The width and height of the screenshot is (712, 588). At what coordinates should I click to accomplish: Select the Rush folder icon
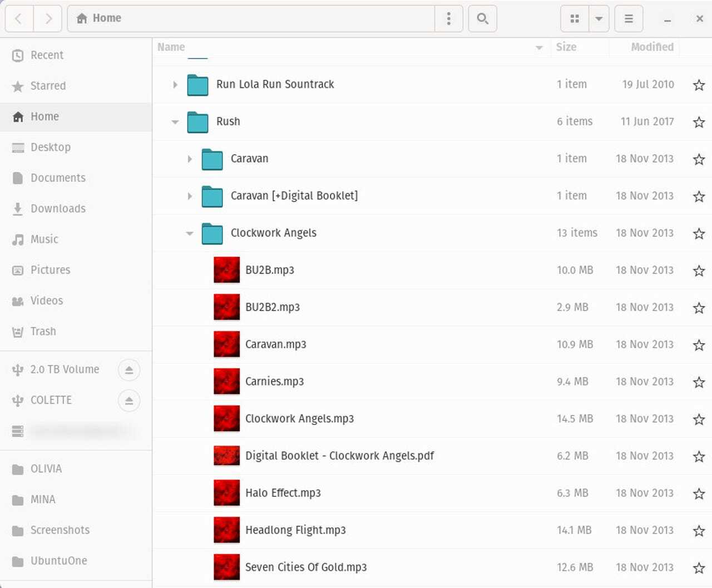197,122
